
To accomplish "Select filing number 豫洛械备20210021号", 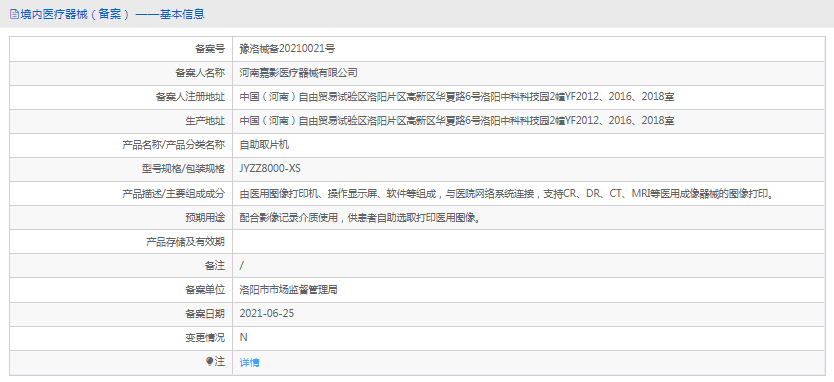I will coord(288,48).
